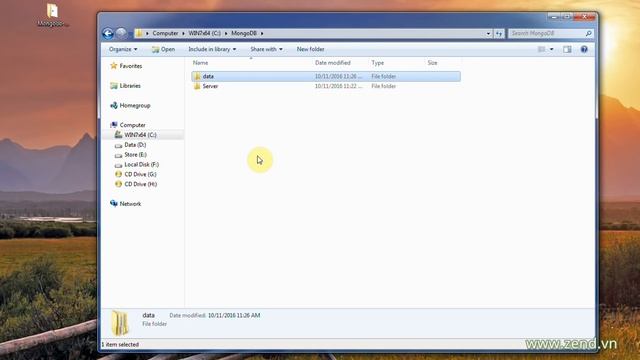Expand the arrow after Computer breadcrumb
Viewport: 640px width, 360px height.
(x=183, y=33)
